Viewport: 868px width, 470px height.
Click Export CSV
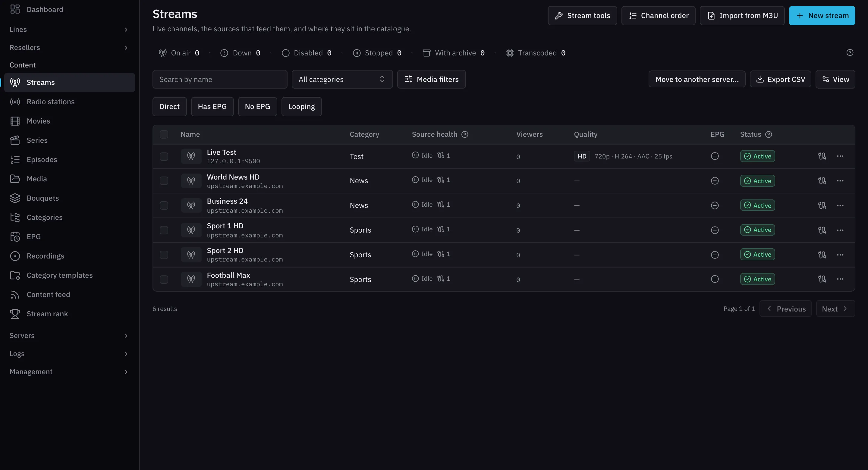780,79
